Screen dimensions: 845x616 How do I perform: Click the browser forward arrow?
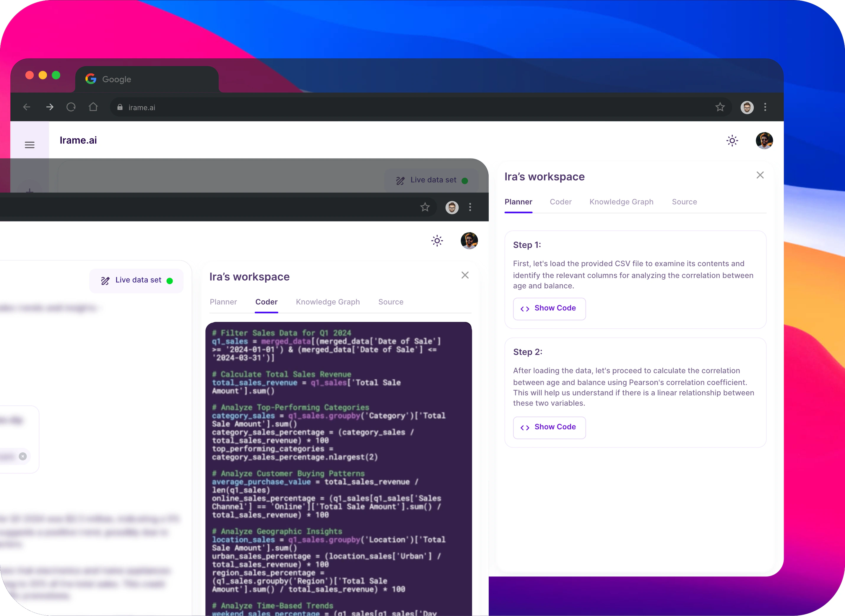click(x=50, y=107)
